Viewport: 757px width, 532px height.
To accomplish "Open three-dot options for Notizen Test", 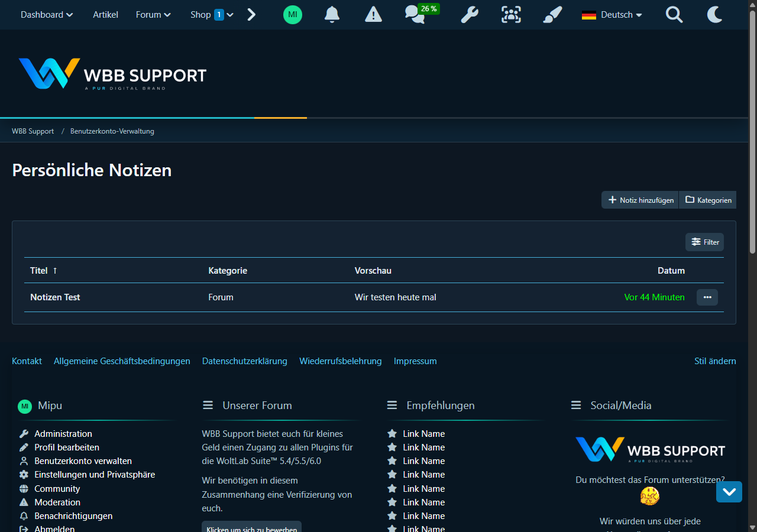I will [707, 297].
